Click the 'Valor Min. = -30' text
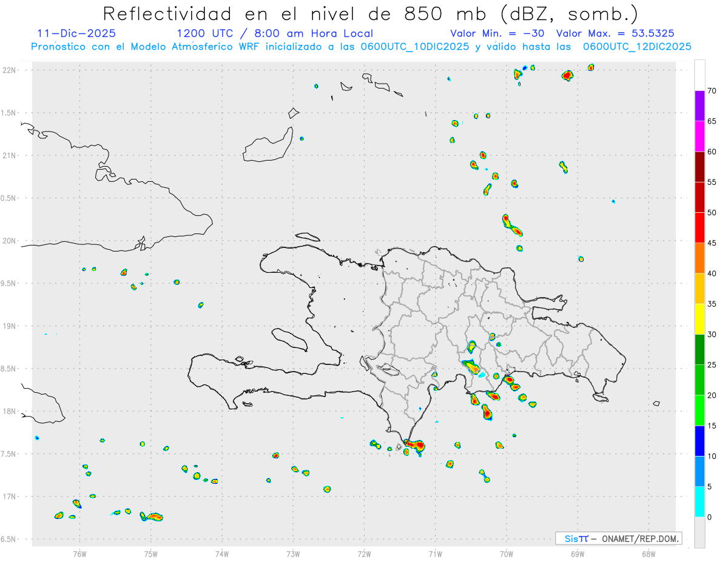The height and width of the screenshot is (562, 728). click(x=497, y=33)
